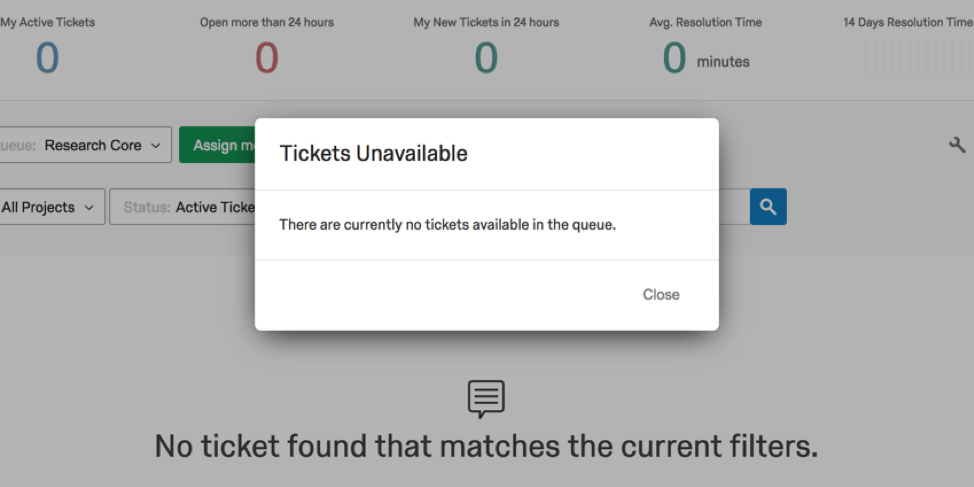
Task: Click the minutes label next to resolution
Action: [x=723, y=62]
